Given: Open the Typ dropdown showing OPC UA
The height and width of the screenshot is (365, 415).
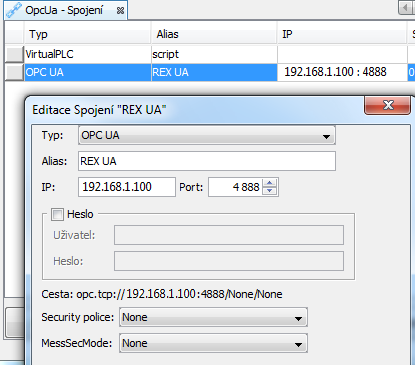Looking at the screenshot, I should pos(207,135).
